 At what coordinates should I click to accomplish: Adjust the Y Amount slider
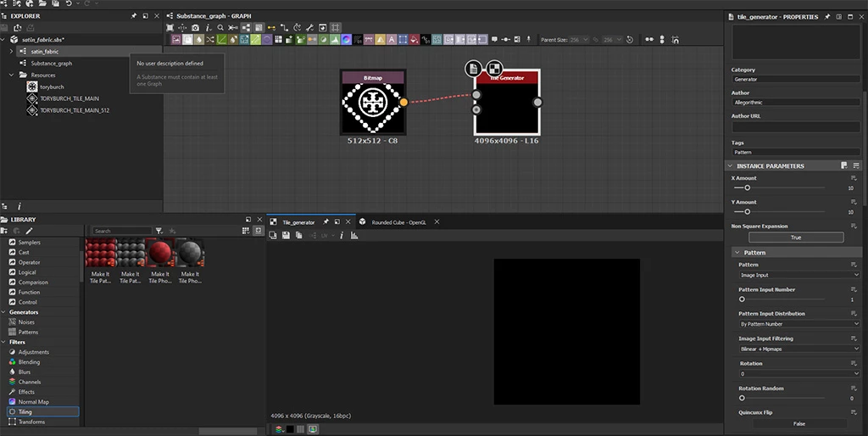pos(748,211)
